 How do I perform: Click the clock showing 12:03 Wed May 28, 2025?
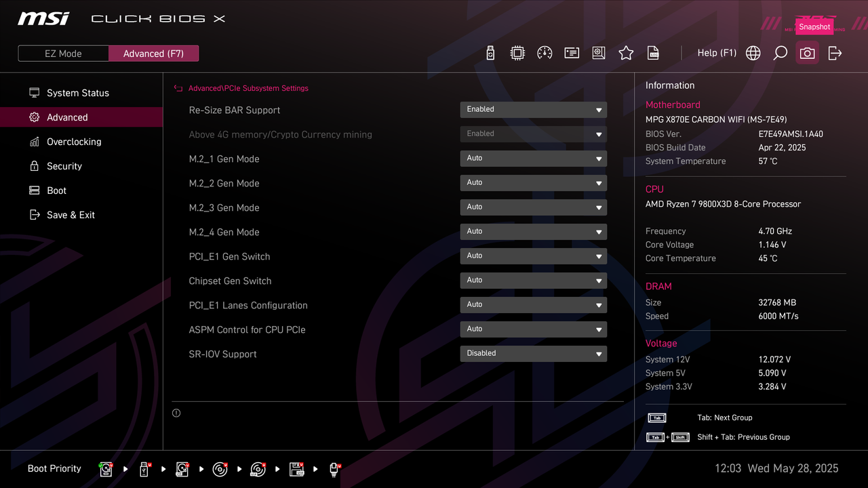tap(776, 468)
